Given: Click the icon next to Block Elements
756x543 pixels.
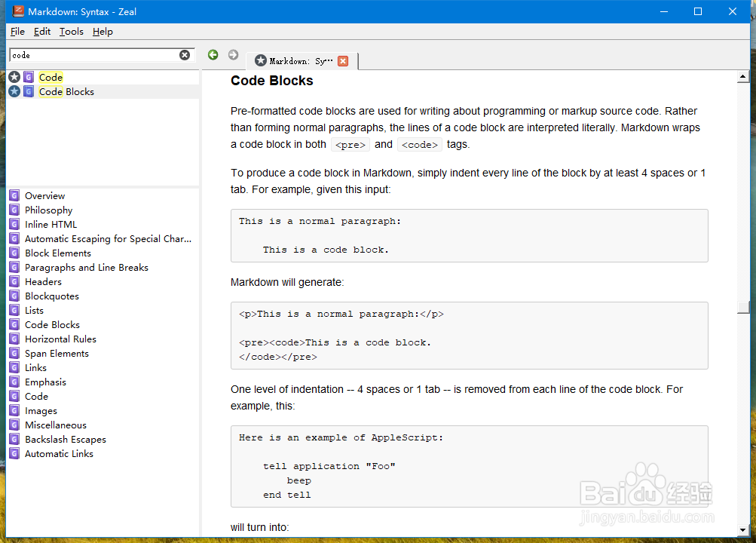Looking at the screenshot, I should (x=14, y=253).
